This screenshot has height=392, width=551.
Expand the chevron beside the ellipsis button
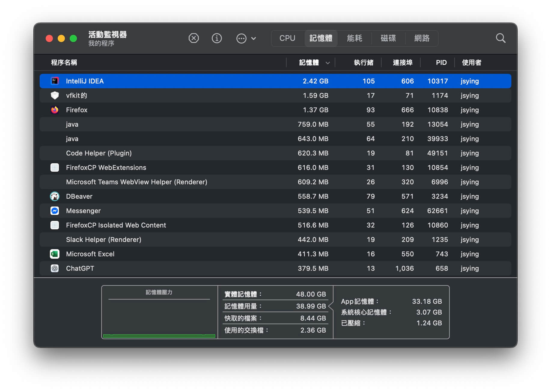coord(254,38)
